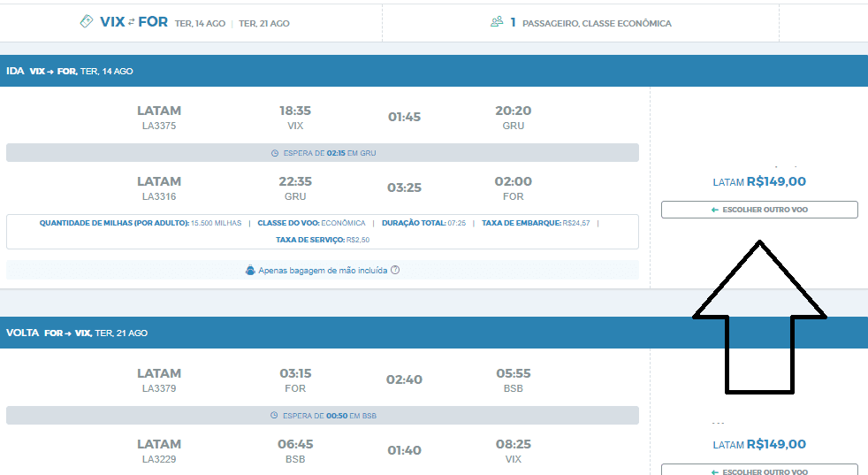Click the VOLTA FOR VIX header bar
This screenshot has width=868, height=475.
pos(434,333)
